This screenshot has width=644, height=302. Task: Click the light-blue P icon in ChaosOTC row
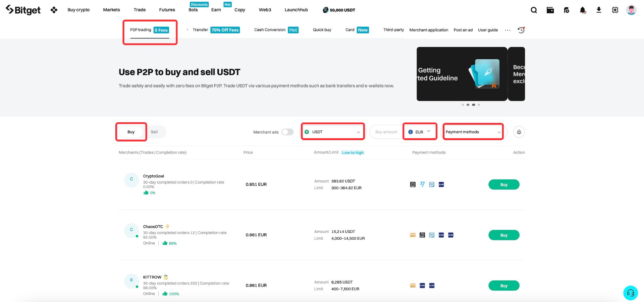point(432,235)
